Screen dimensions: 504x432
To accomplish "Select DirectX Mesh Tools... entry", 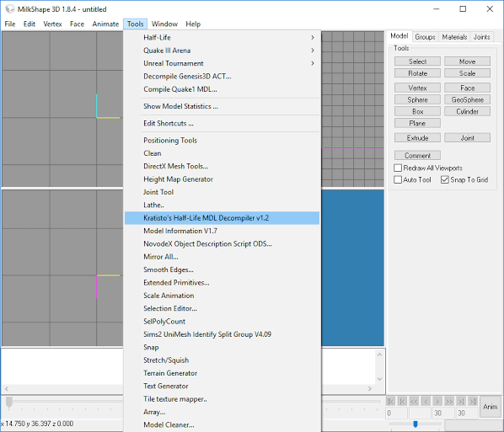I will (222, 167).
